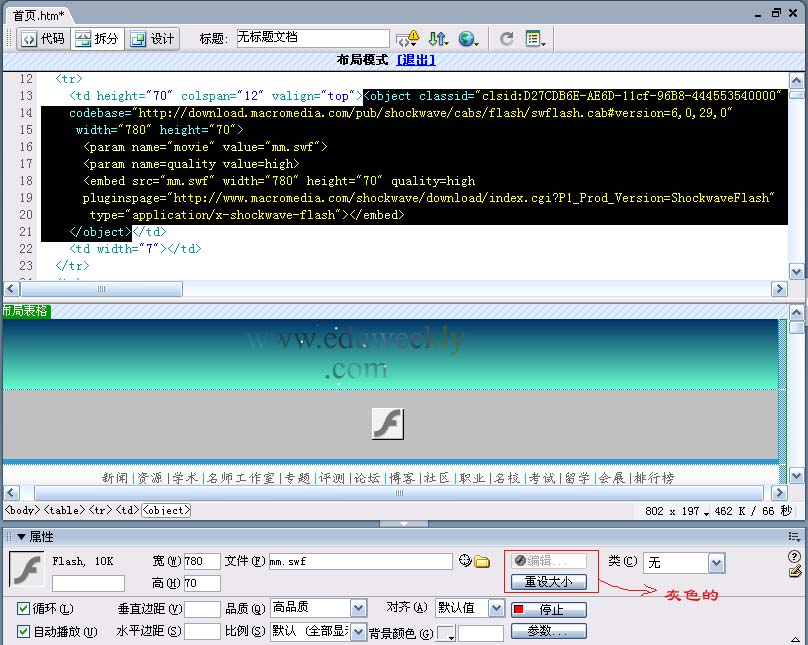Viewport: 808px width, 645px height.
Task: Click the browse folder icon for file
Action: click(481, 561)
